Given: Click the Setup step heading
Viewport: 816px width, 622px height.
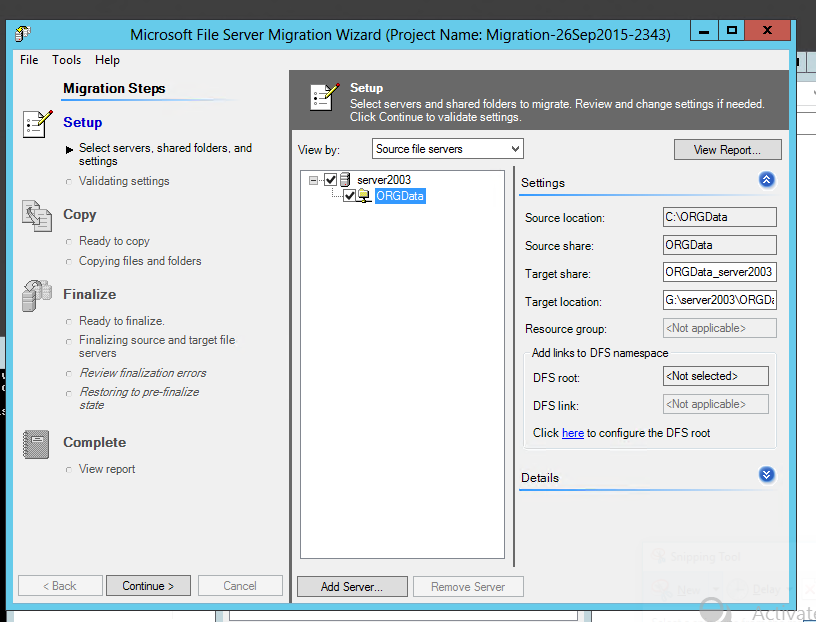Looking at the screenshot, I should click(83, 122).
